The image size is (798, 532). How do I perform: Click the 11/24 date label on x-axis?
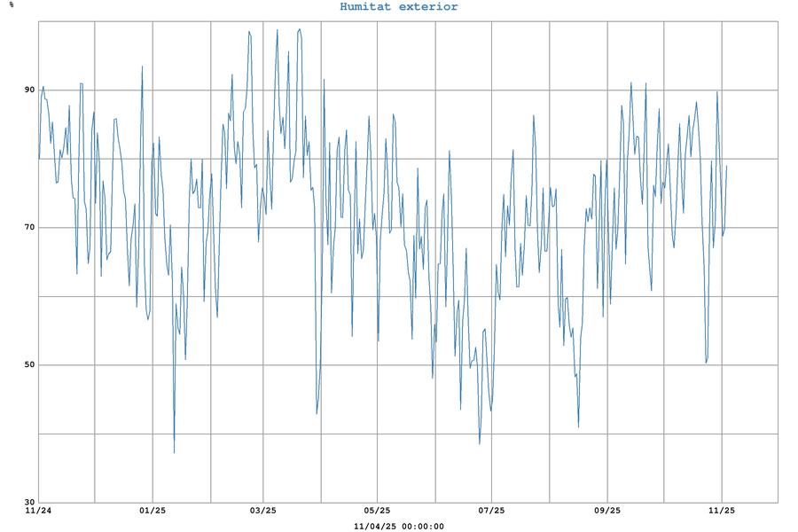tap(38, 511)
